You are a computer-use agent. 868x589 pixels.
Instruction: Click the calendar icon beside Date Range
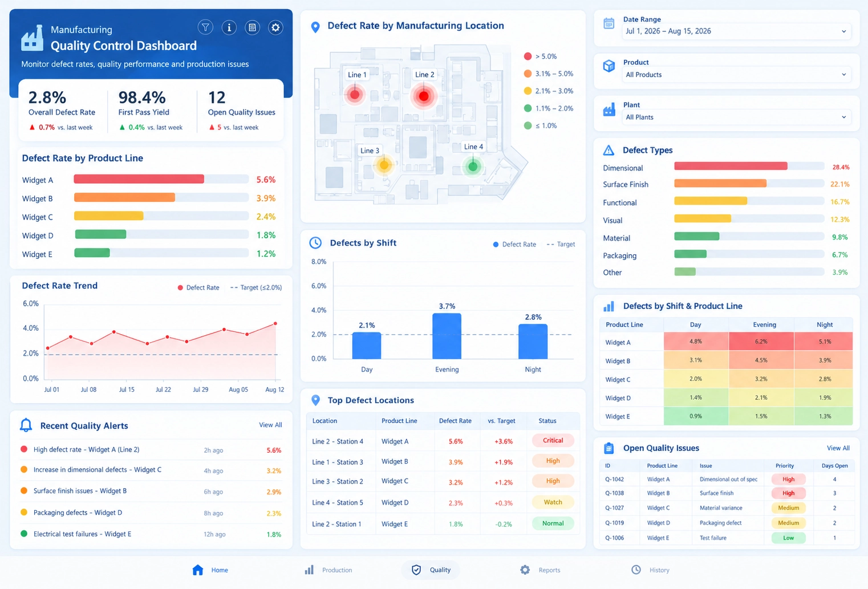609,23
